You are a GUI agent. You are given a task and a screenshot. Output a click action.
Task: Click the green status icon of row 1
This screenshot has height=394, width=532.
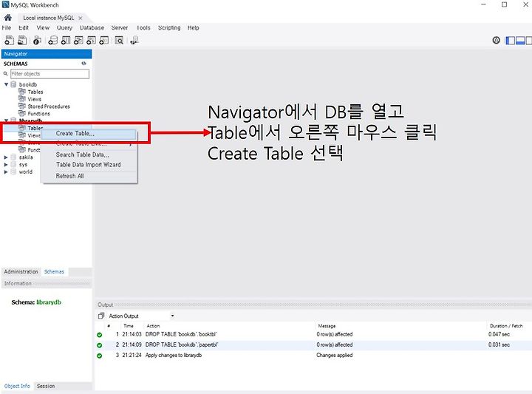click(100, 335)
